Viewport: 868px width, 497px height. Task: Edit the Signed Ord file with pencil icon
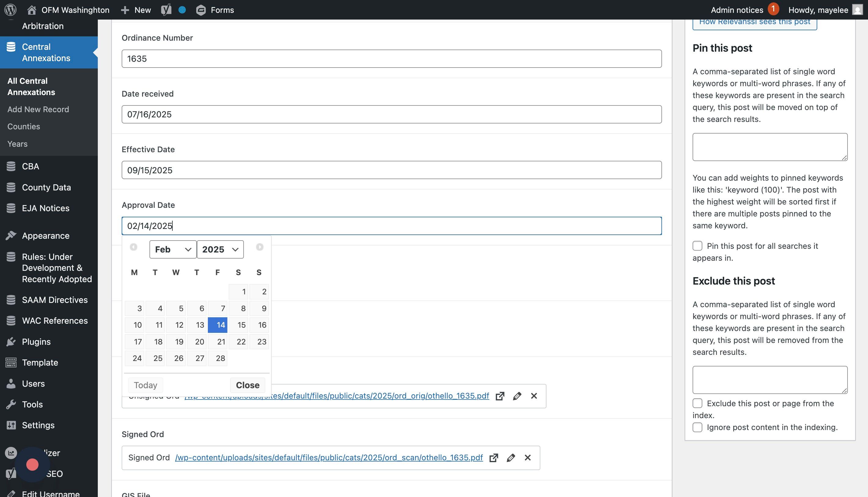(x=511, y=458)
